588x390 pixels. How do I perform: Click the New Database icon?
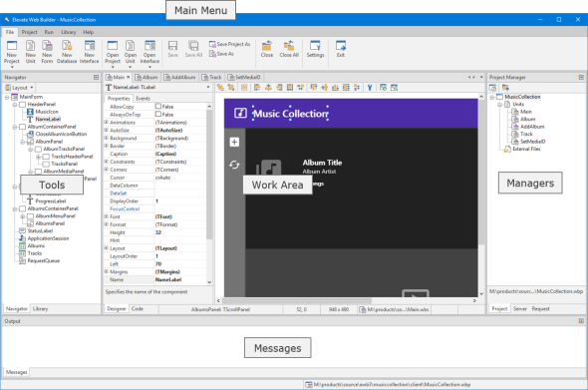(67, 46)
